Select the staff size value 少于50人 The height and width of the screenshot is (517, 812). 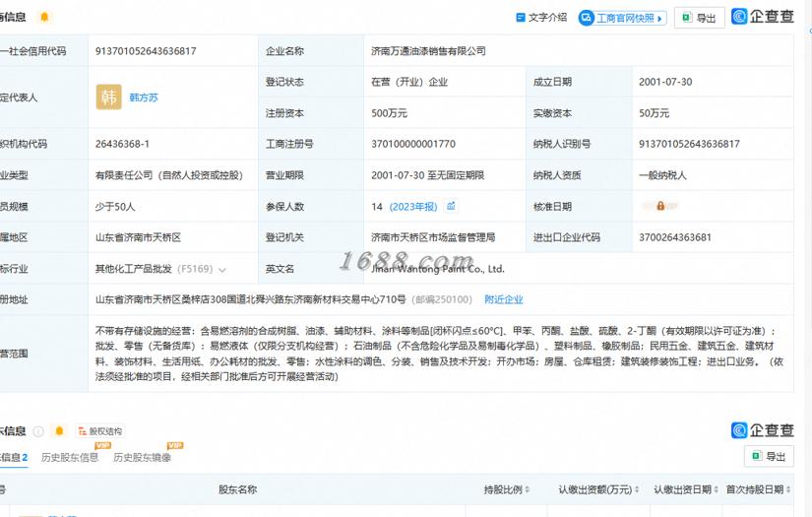click(115, 207)
